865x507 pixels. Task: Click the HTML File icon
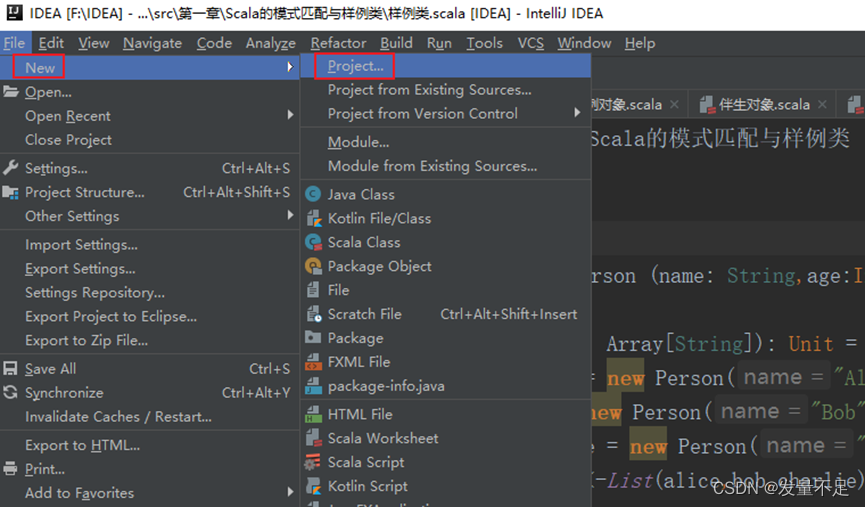(313, 414)
